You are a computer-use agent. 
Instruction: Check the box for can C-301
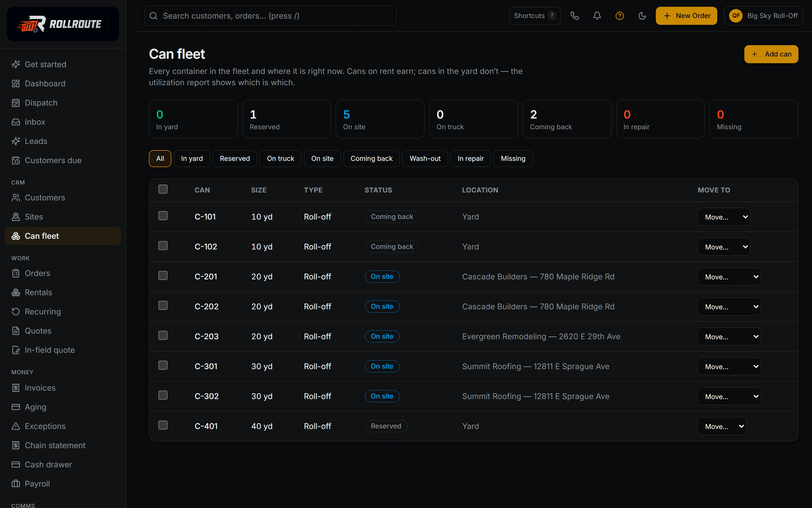(x=163, y=365)
